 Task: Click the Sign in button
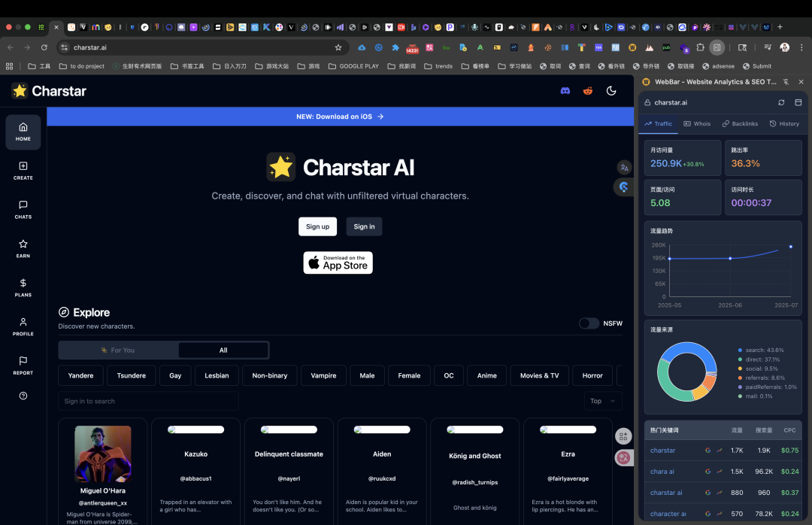(x=364, y=226)
